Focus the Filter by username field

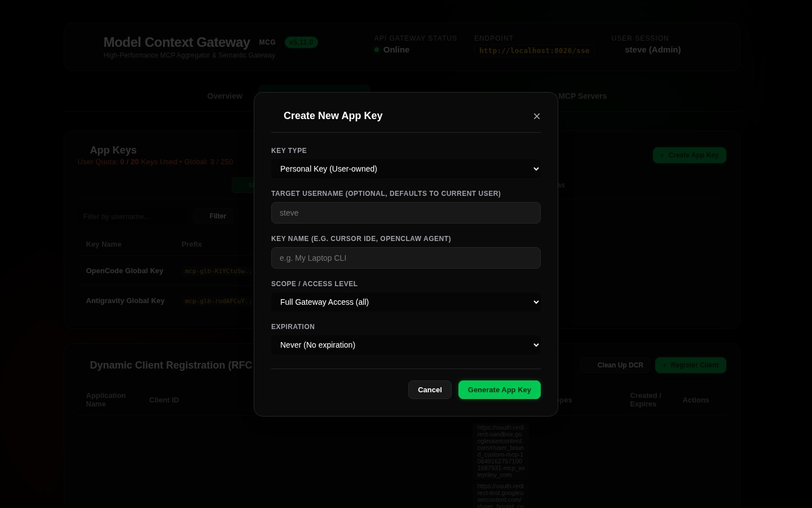131,217
